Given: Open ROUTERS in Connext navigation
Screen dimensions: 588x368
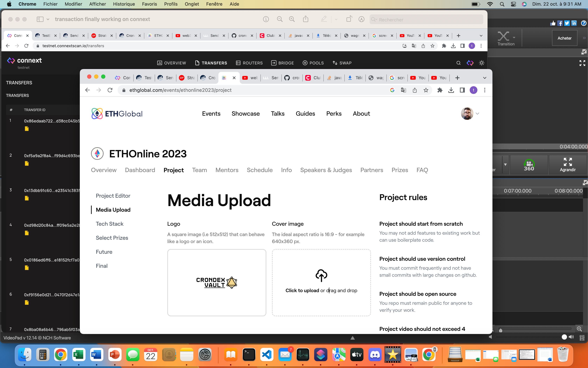Looking at the screenshot, I should point(249,63).
